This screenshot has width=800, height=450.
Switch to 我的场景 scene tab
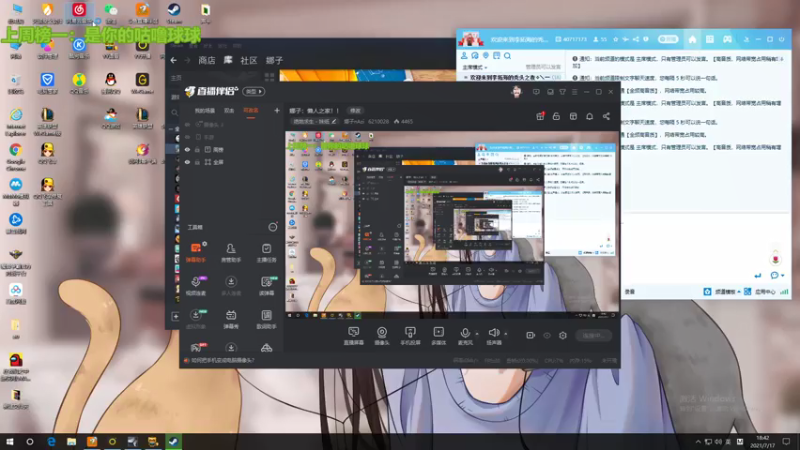point(205,110)
